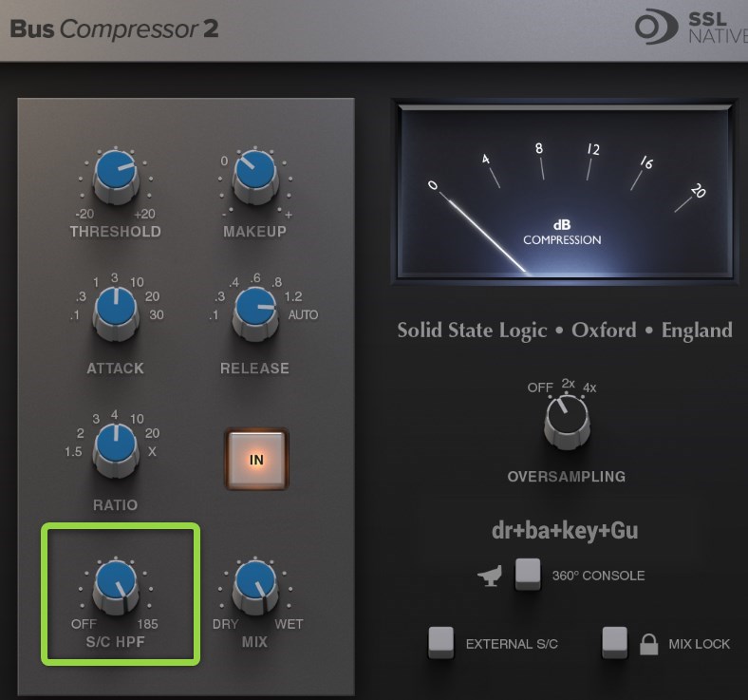Image resolution: width=748 pixels, height=700 pixels.
Task: Select 4x oversampling label
Action: 592,387
